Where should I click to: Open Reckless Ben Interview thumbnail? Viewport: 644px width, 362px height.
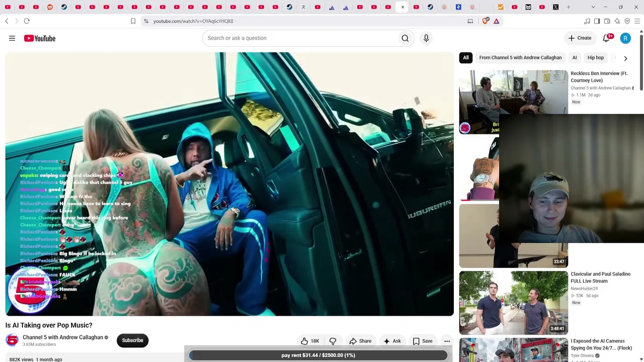pos(513,101)
